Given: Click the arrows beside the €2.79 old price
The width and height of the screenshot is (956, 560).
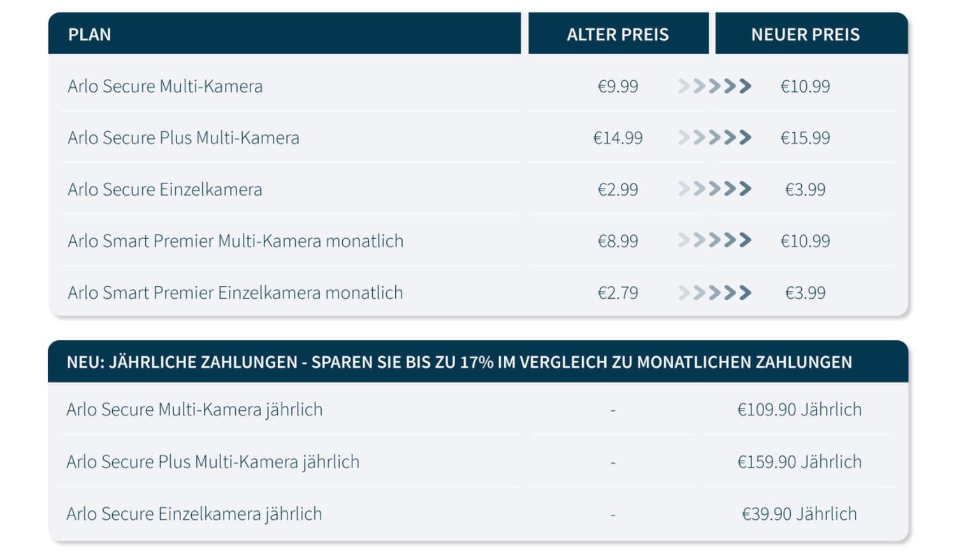Looking at the screenshot, I should point(714,292).
